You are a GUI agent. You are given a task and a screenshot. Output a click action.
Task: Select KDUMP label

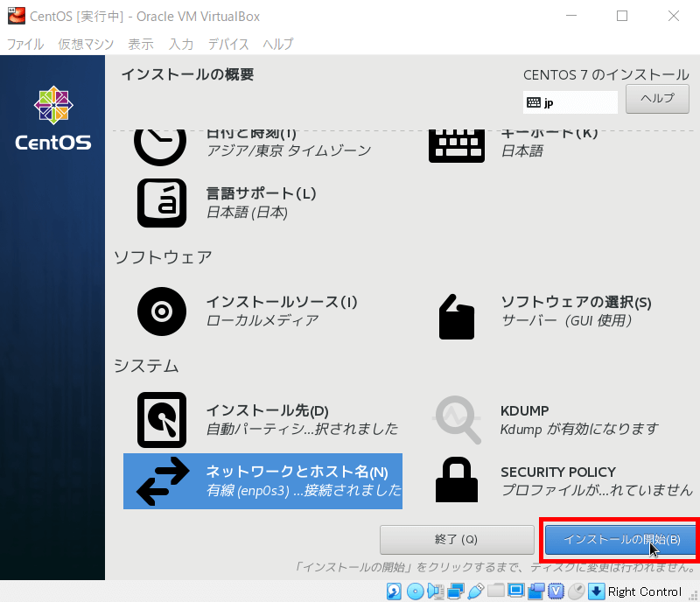point(524,411)
